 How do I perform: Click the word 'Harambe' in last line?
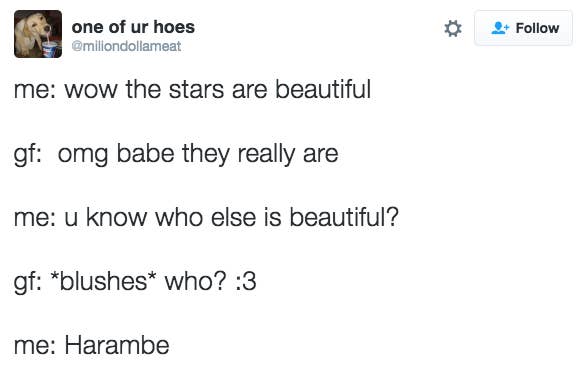[x=117, y=345]
